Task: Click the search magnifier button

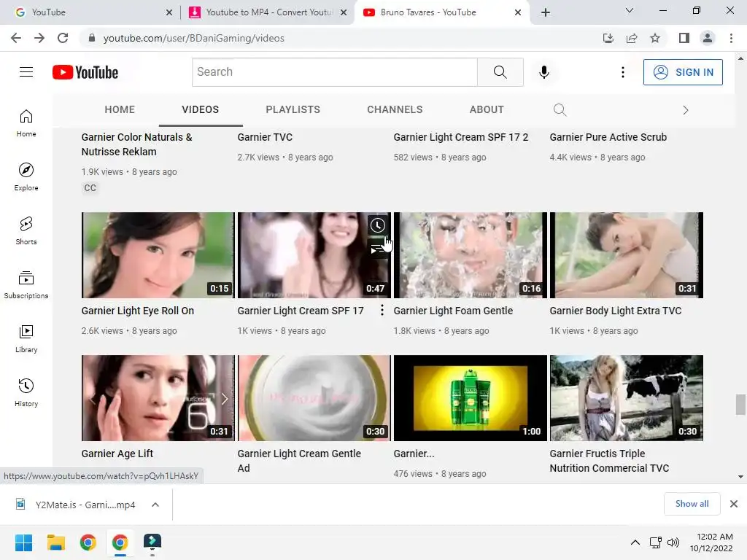Action: pyautogui.click(x=500, y=72)
